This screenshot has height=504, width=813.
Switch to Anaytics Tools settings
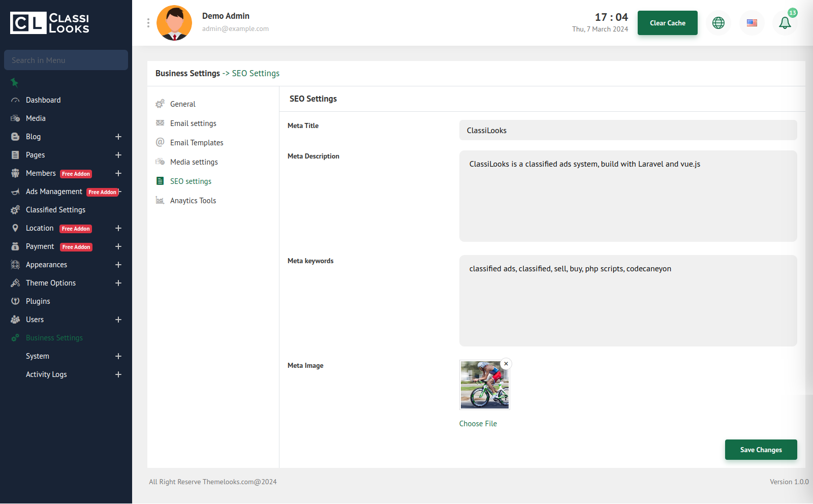[193, 201]
